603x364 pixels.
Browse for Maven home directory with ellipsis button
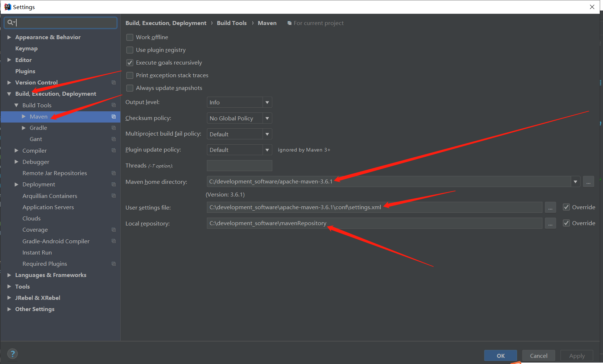point(588,182)
